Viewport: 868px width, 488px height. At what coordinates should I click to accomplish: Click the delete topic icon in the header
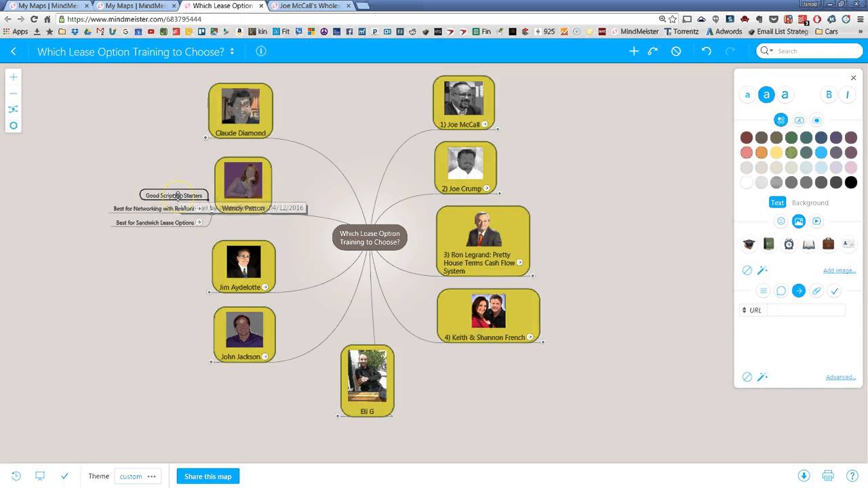pyautogui.click(x=676, y=52)
